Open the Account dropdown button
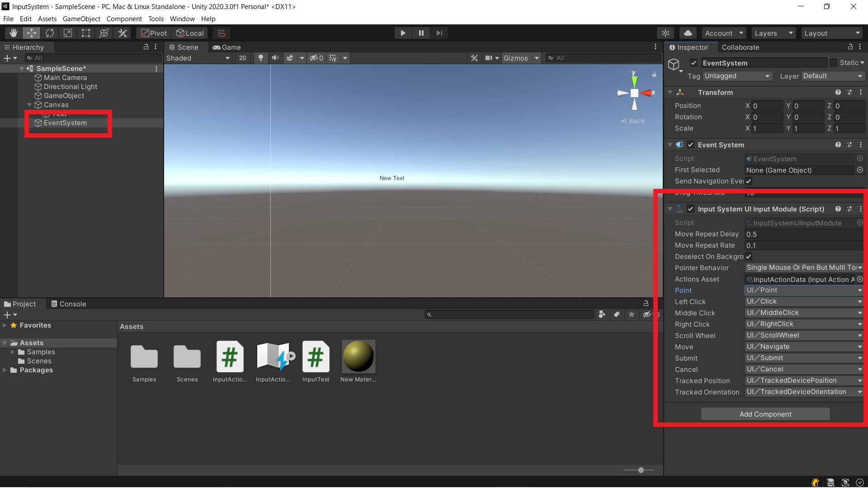This screenshot has height=488, width=868. tap(723, 33)
